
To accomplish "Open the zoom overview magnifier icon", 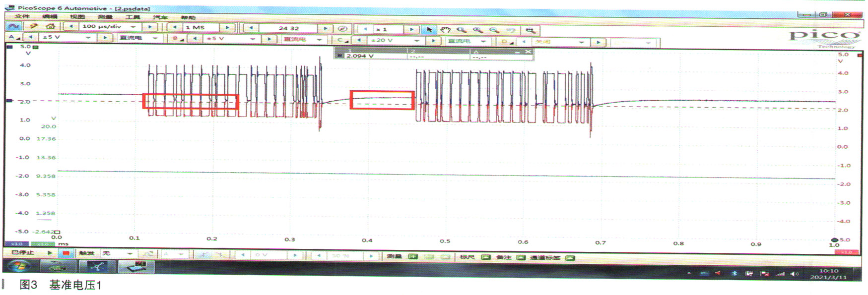I will tap(530, 30).
